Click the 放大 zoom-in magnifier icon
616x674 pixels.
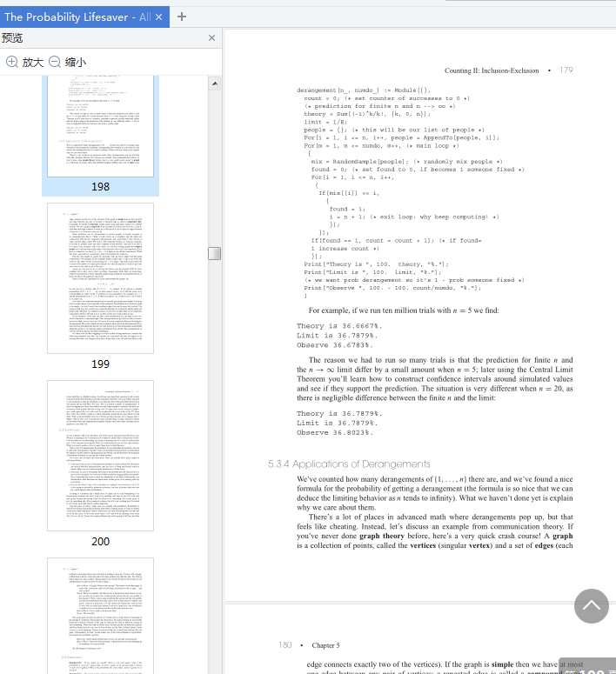click(x=12, y=62)
